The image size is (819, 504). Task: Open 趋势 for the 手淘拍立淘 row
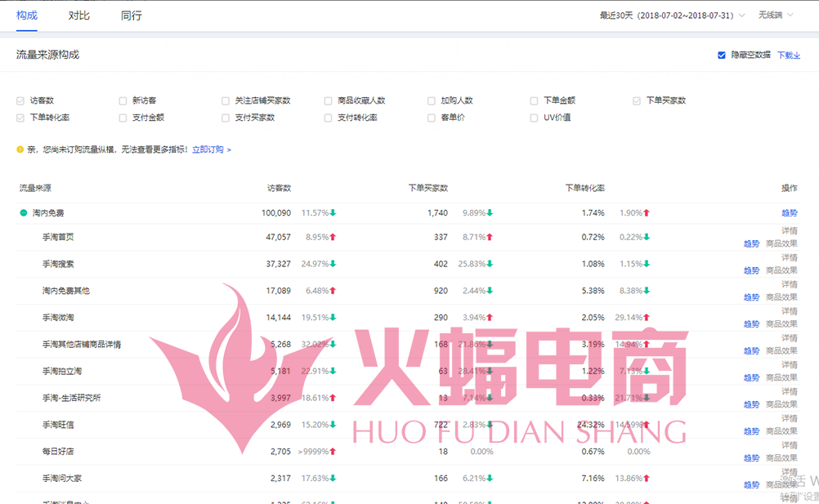coord(752,377)
